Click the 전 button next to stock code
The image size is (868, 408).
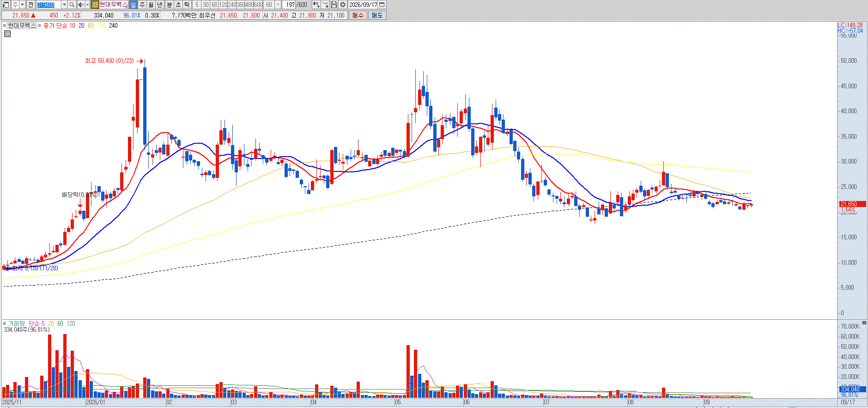click(x=31, y=5)
